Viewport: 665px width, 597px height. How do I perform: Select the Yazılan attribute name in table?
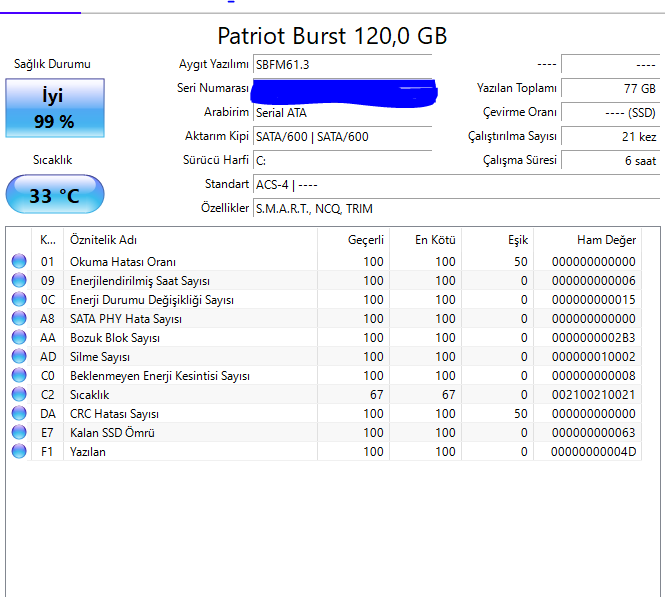pos(87,452)
